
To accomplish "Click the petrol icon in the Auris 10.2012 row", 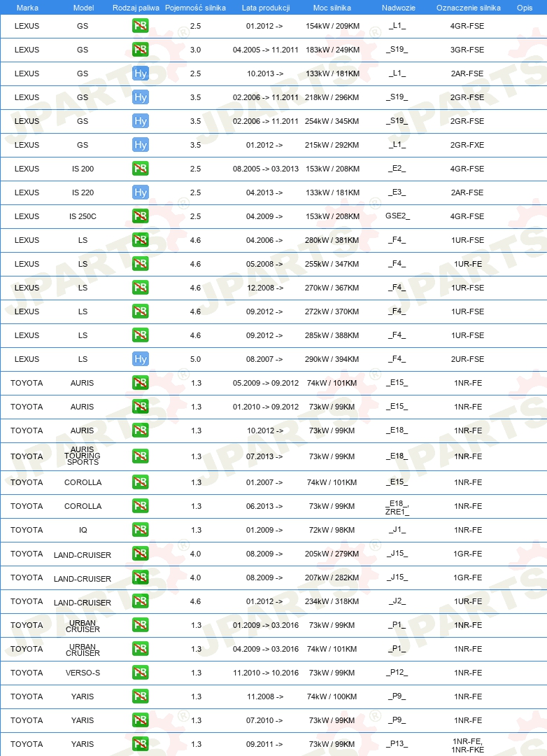I will pyautogui.click(x=140, y=430).
